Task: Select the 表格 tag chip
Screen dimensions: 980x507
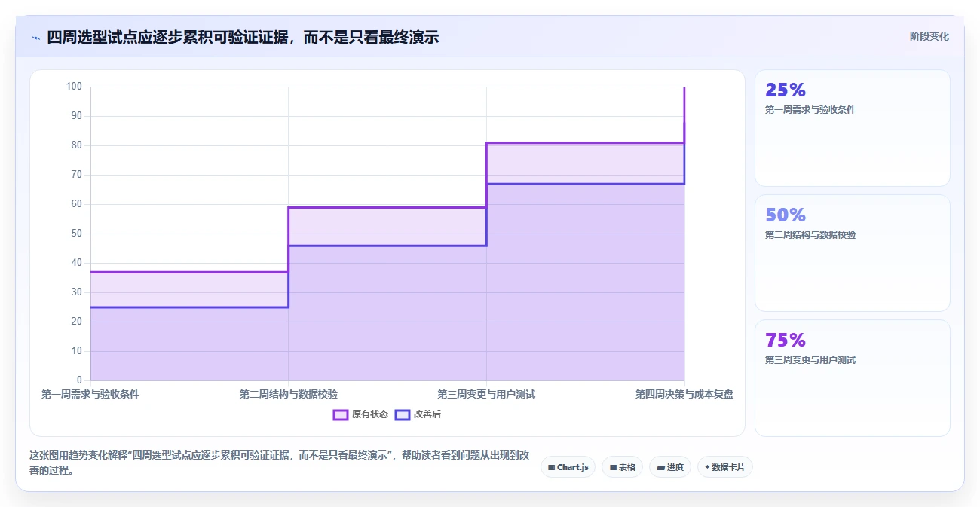Action: pos(622,467)
